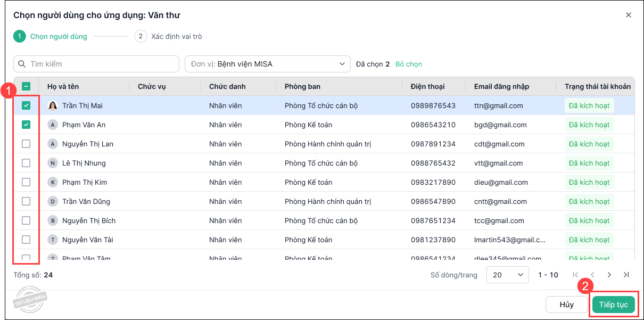Click the Hủy button
Screen dimensions: 644x320
(566, 305)
